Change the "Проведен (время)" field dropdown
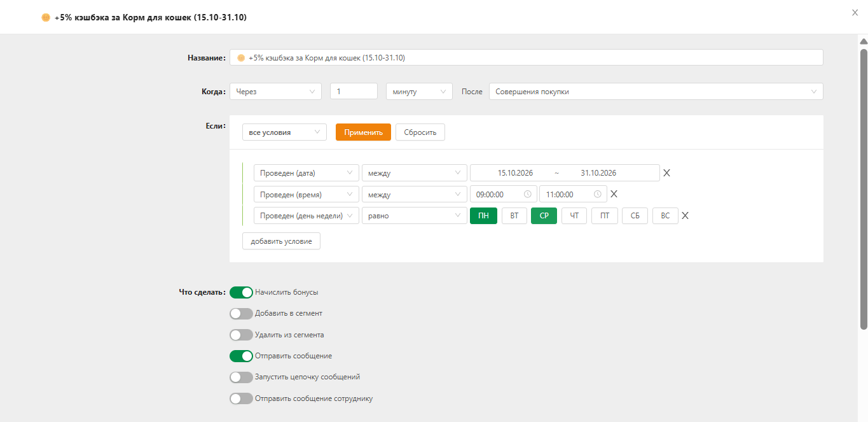Screen dimensions: 868x422 coord(307,194)
